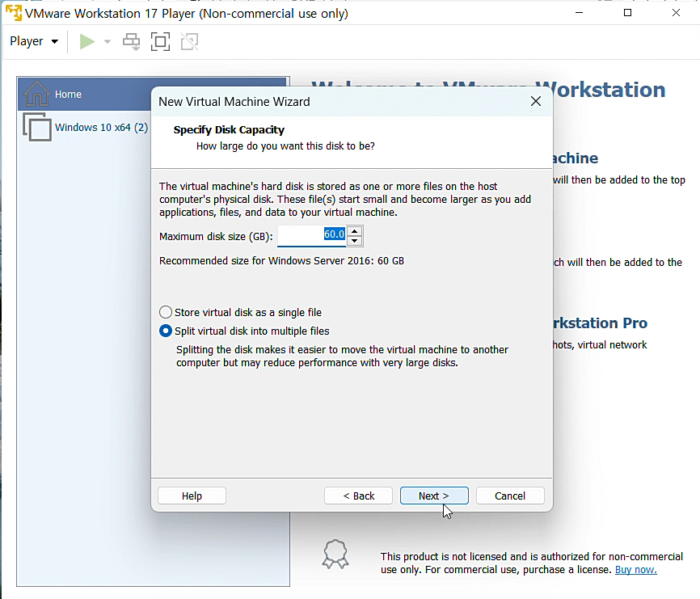Cancel the wizard

coord(510,496)
